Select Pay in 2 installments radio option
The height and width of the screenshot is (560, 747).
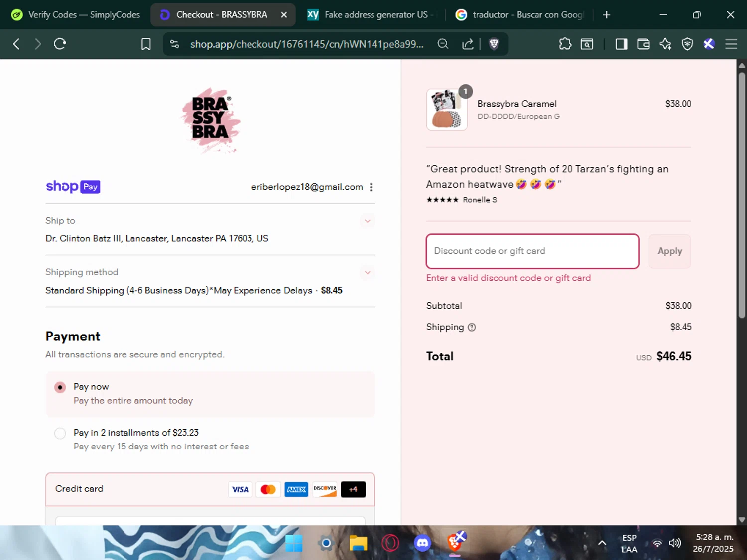[60, 433]
